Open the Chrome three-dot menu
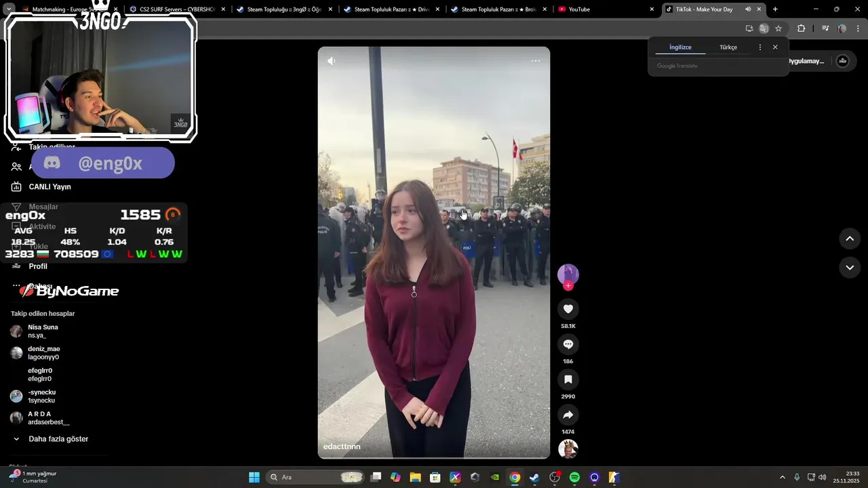 (x=858, y=28)
